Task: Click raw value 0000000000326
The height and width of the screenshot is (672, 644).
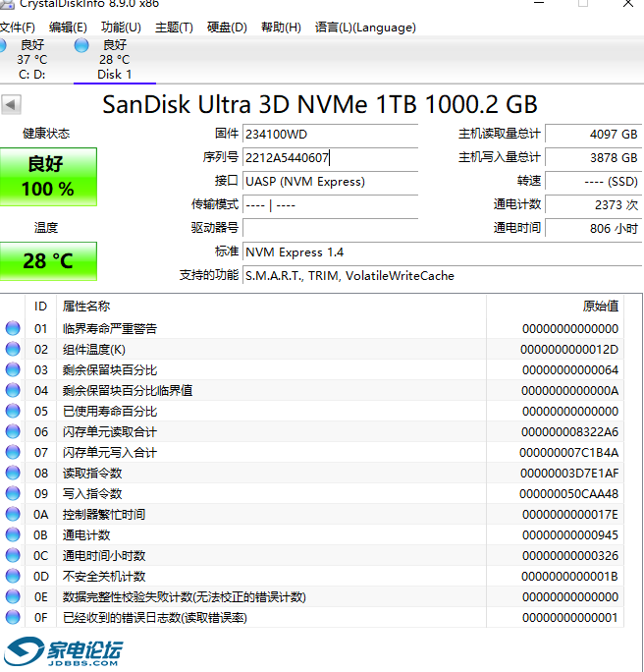Action: click(570, 556)
